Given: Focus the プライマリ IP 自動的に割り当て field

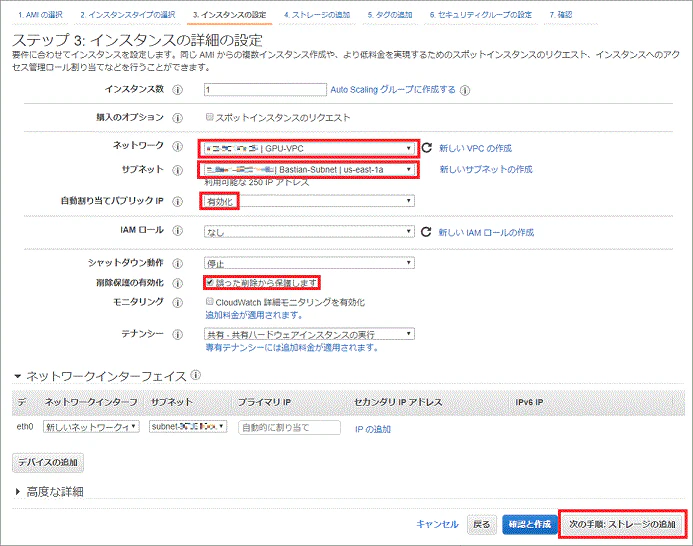Looking at the screenshot, I should tap(289, 428).
